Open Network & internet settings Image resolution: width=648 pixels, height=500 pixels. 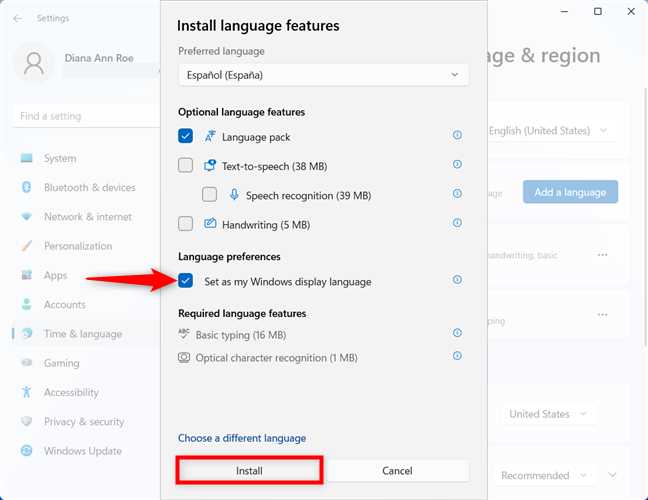(87, 217)
